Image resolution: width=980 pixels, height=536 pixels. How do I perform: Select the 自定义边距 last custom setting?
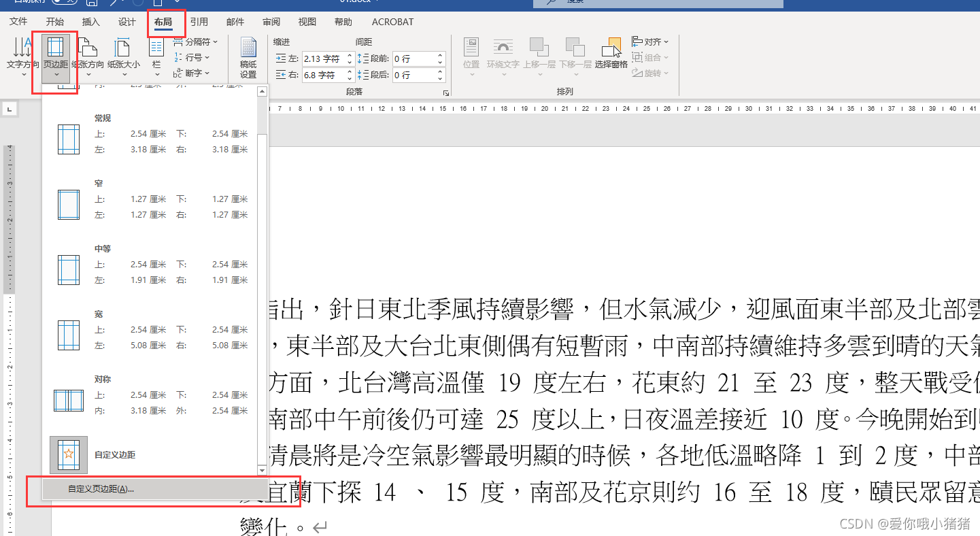click(150, 454)
